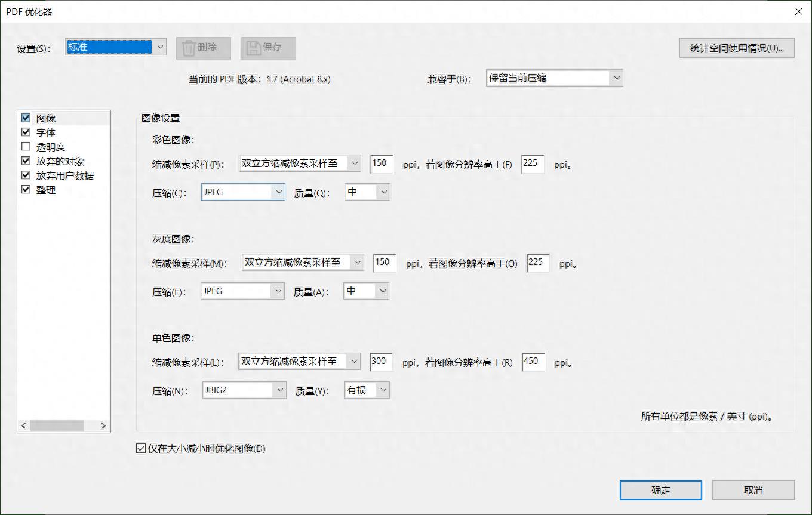The image size is (812, 515).
Task: Click the 删除 button
Action: [x=203, y=48]
